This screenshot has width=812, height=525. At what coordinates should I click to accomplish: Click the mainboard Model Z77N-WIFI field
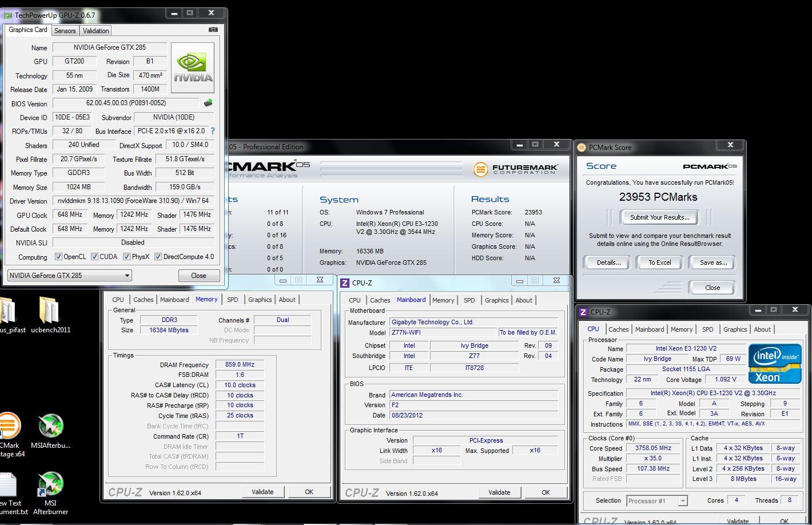443,332
